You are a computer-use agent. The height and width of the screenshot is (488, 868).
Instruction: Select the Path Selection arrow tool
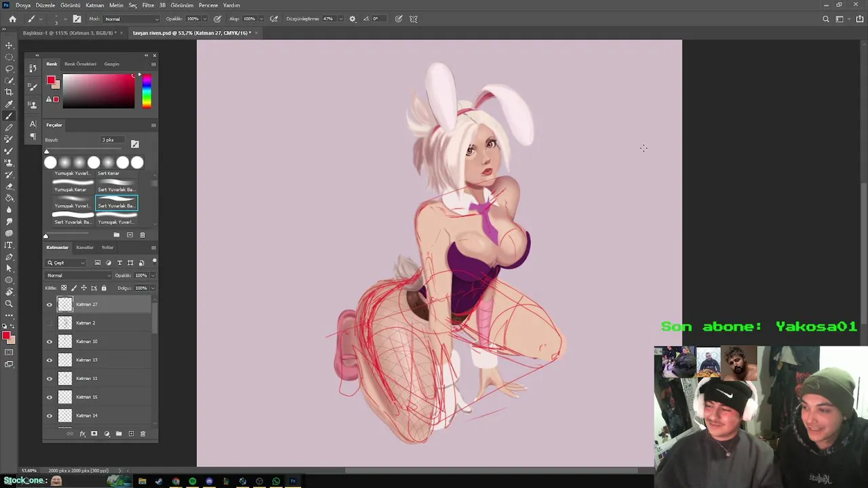click(x=9, y=268)
